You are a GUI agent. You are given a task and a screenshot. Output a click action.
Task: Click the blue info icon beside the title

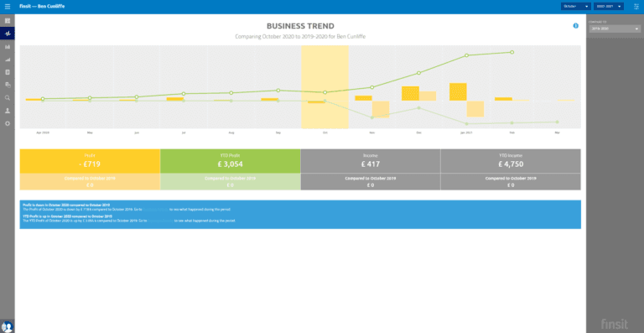575,26
